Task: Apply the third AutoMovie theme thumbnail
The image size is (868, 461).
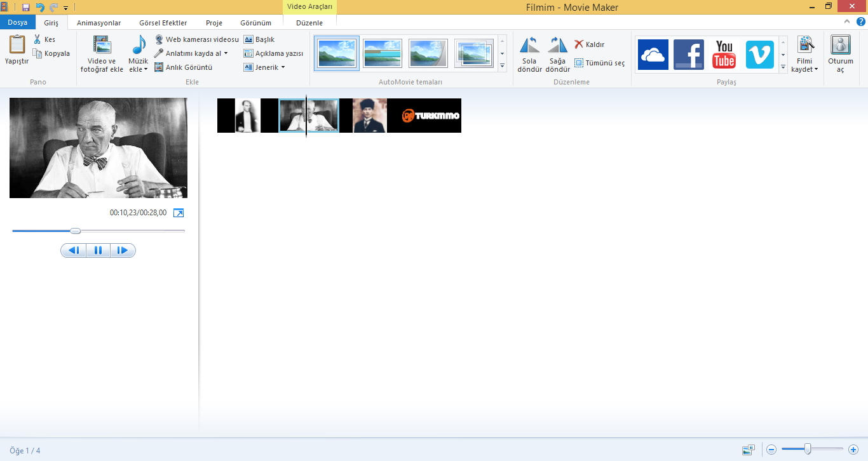Action: (428, 53)
